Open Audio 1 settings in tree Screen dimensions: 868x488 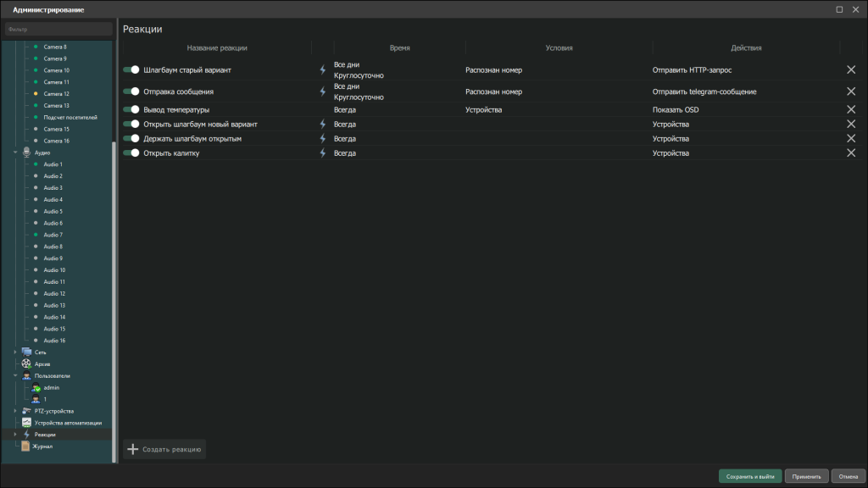coord(53,164)
